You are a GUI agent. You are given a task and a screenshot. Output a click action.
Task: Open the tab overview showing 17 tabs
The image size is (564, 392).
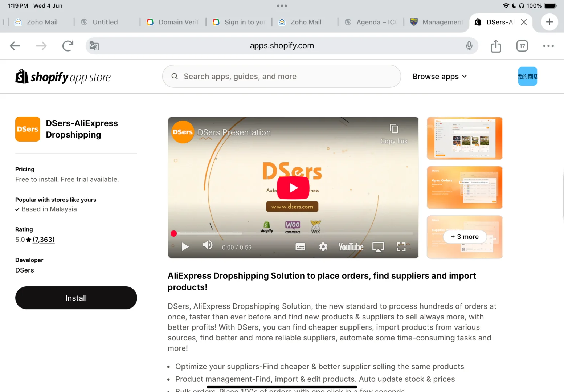tap(522, 46)
